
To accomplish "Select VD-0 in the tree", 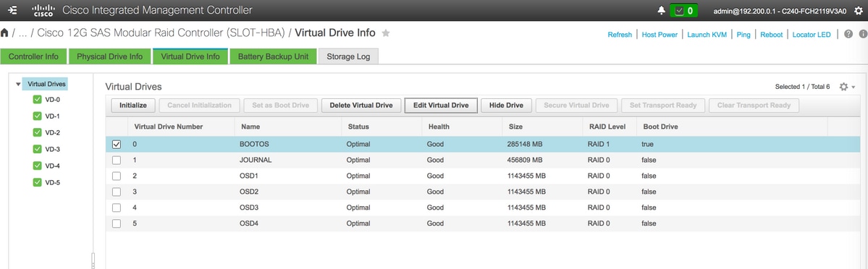I will click(53, 100).
